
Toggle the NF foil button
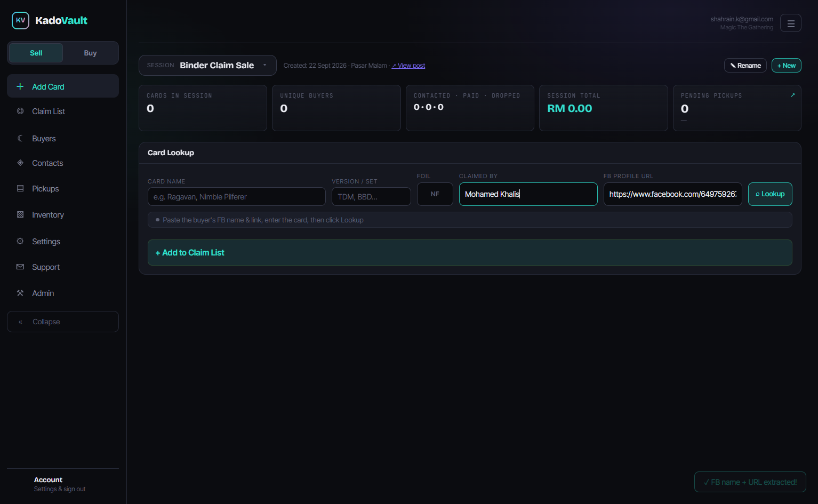[435, 194]
